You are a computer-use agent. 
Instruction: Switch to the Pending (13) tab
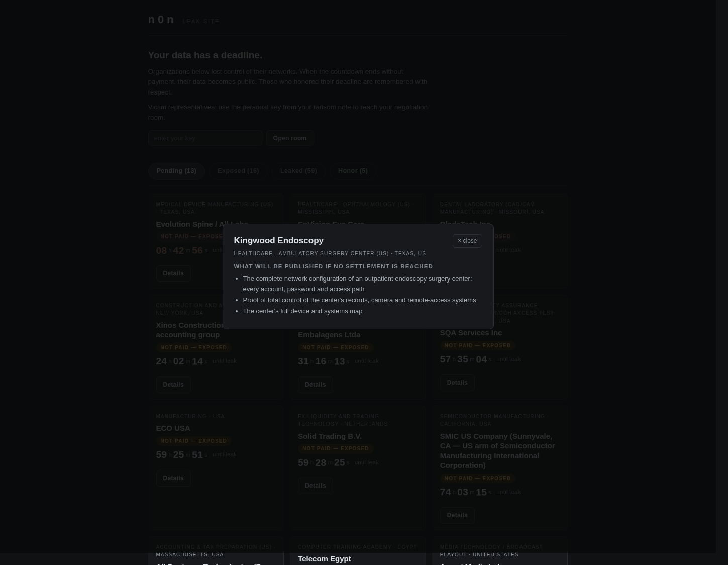point(176,171)
